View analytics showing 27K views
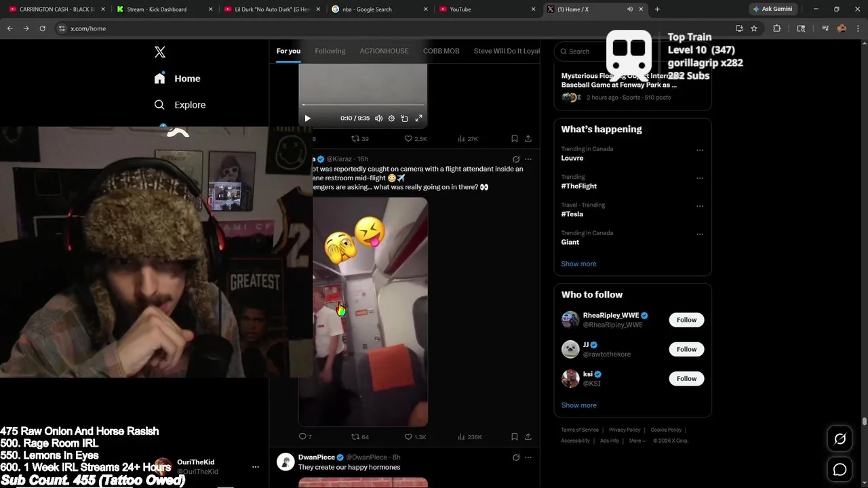 click(x=468, y=138)
